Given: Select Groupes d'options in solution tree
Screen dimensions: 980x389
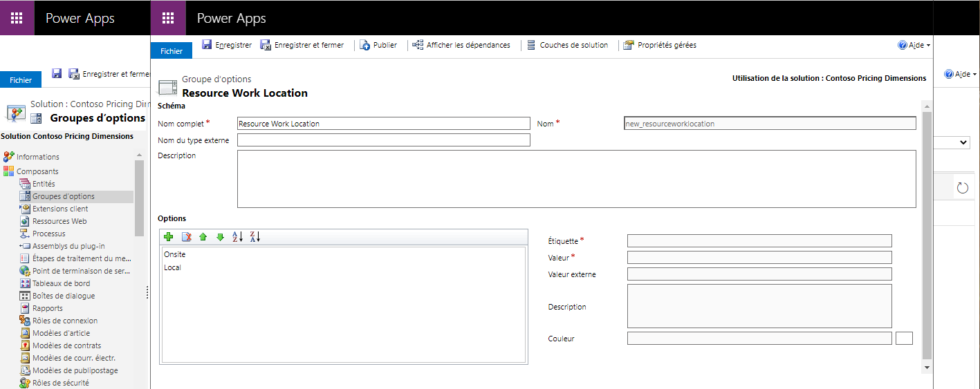Looking at the screenshot, I should (x=64, y=196).
